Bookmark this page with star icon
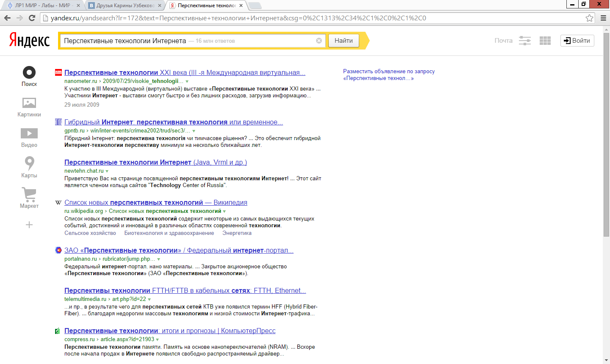The image size is (610, 364). (589, 18)
